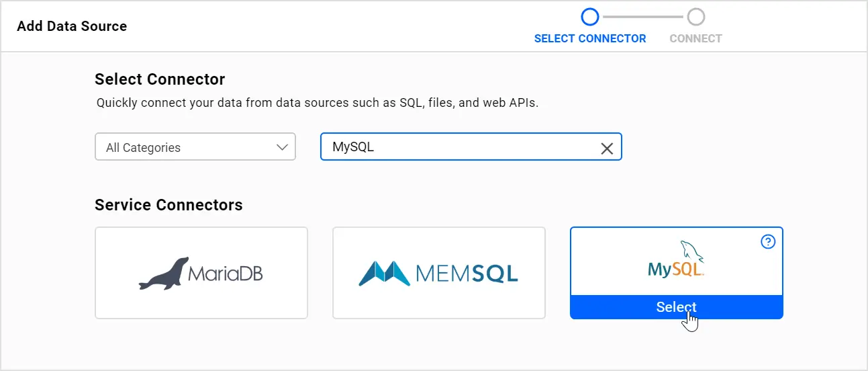868x371 pixels.
Task: Click the MemSQL M-shaped logo mark
Action: pyautogui.click(x=384, y=273)
